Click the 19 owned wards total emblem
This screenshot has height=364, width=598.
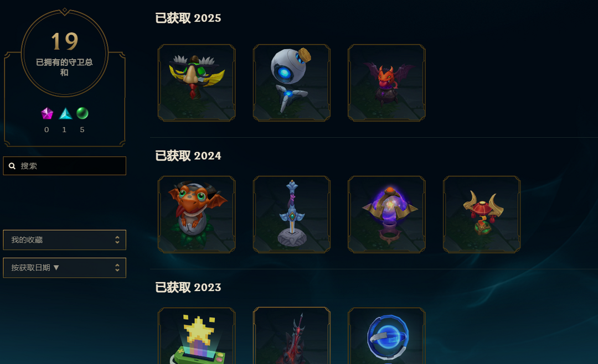65,53
